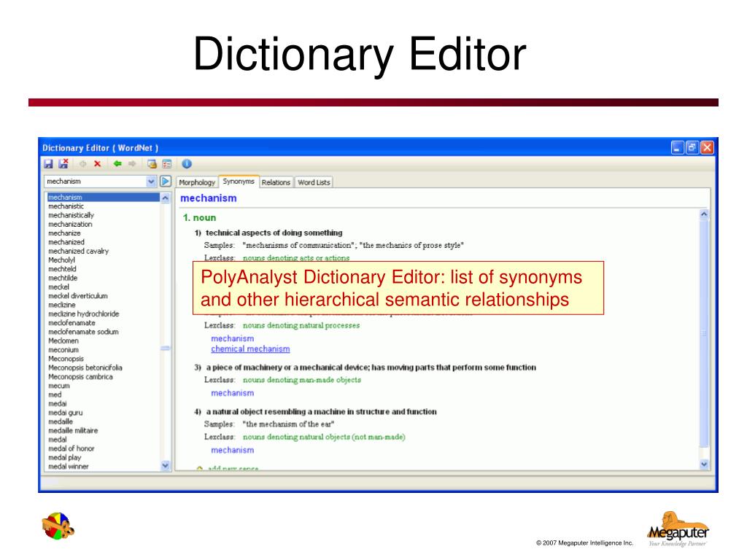Click sense 1 technical aspects of doing something
The height and width of the screenshot is (560, 747).
point(274,233)
